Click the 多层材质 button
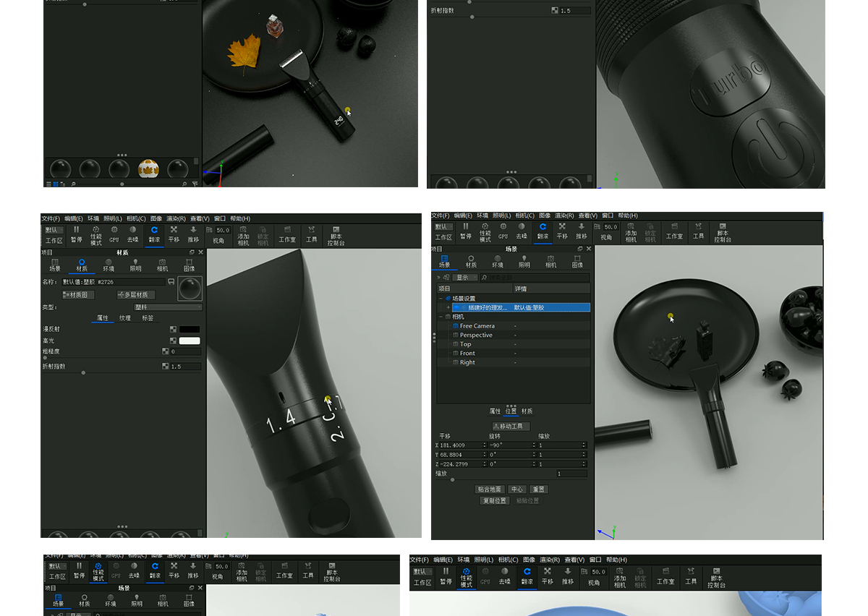This screenshot has width=868, height=616. point(136,295)
